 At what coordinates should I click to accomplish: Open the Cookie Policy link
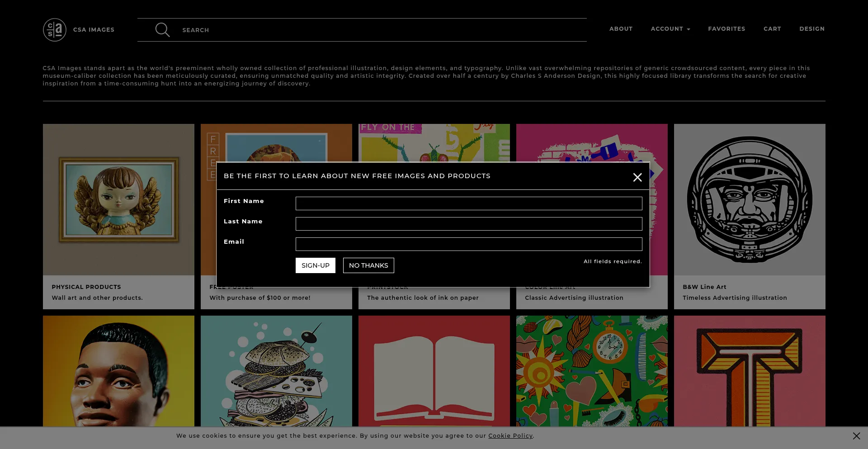tap(510, 436)
